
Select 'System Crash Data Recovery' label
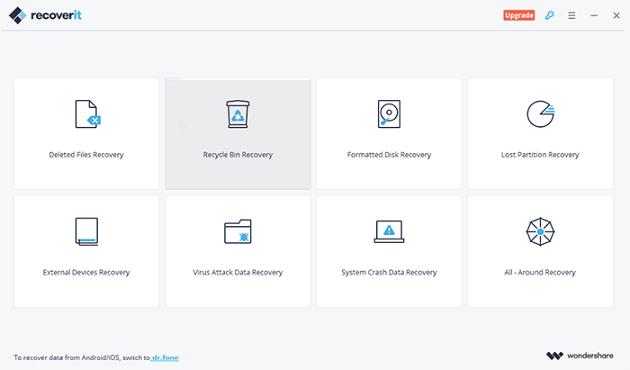point(389,272)
